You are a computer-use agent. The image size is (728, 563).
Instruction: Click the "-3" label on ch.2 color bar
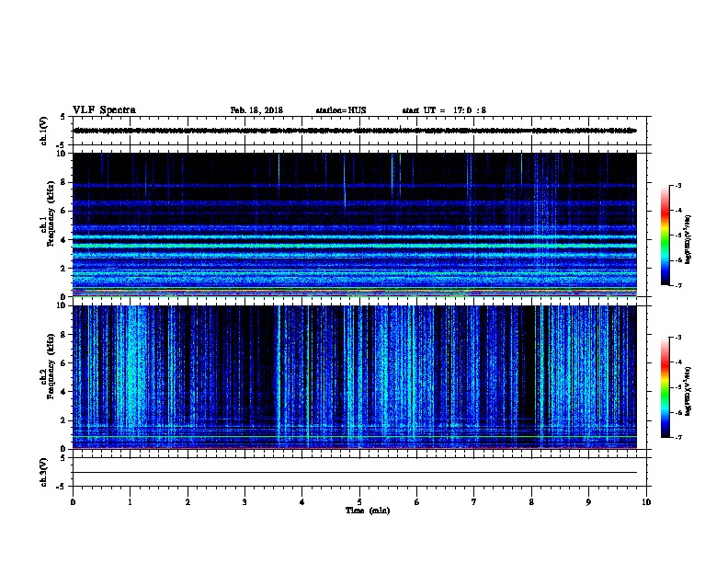pos(677,338)
